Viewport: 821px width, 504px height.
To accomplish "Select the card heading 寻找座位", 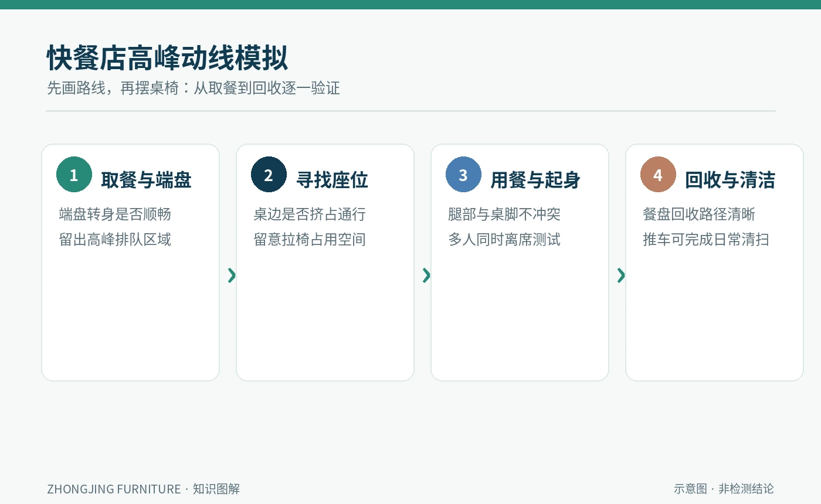I will (x=332, y=180).
